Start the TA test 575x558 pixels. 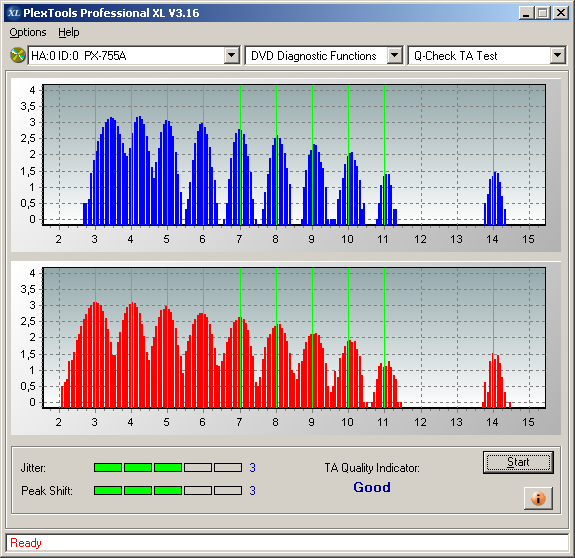(518, 462)
